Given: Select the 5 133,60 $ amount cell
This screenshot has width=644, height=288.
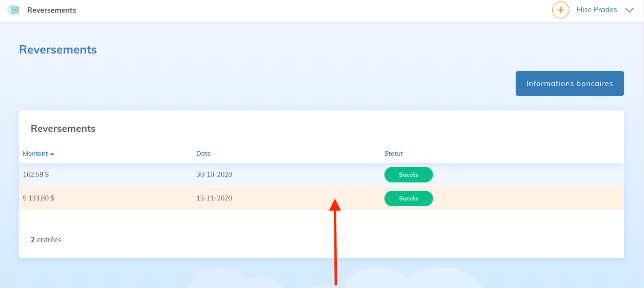Looking at the screenshot, I should click(x=38, y=198).
